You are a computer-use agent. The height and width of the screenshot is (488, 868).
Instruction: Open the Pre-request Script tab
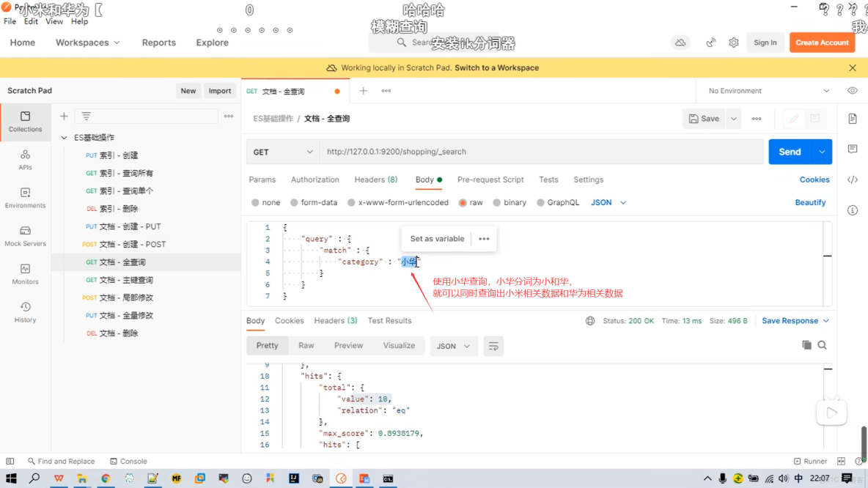pyautogui.click(x=490, y=180)
